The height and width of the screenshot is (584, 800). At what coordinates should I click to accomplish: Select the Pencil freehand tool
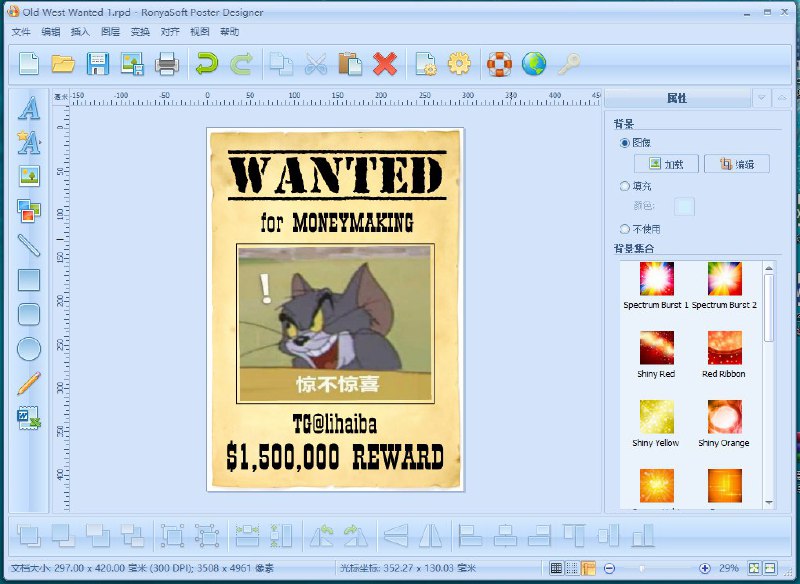pyautogui.click(x=29, y=383)
